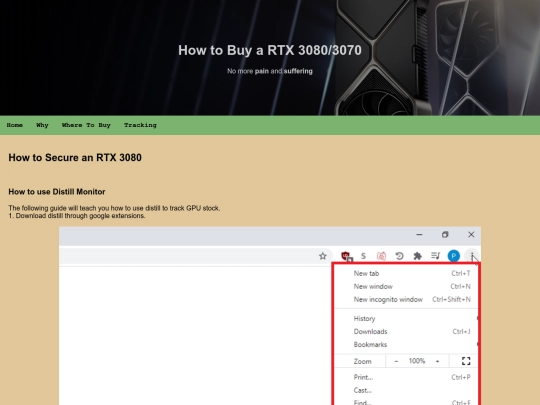The height and width of the screenshot is (405, 540).
Task: Click the 100% zoom value
Action: click(x=417, y=361)
